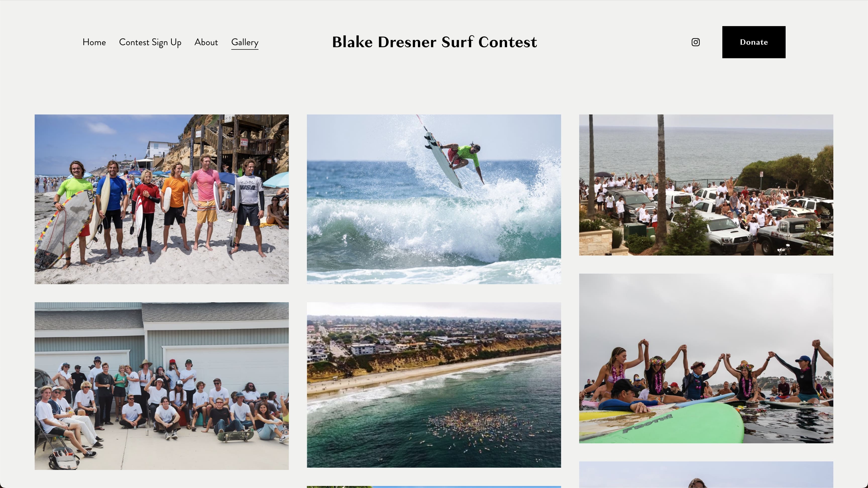Screen dimensions: 868x488
Task: Open photo of crowd near parked trucks
Action: pyautogui.click(x=706, y=185)
